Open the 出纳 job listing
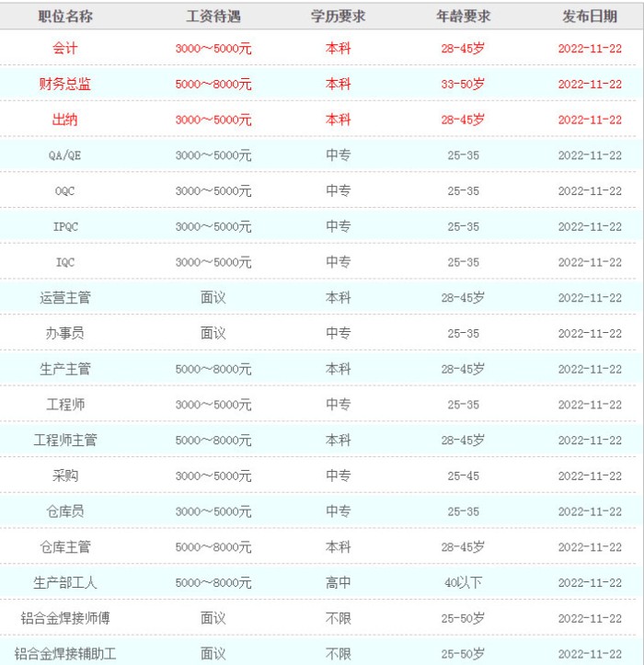Screen dimensions: 644x665 [65, 120]
